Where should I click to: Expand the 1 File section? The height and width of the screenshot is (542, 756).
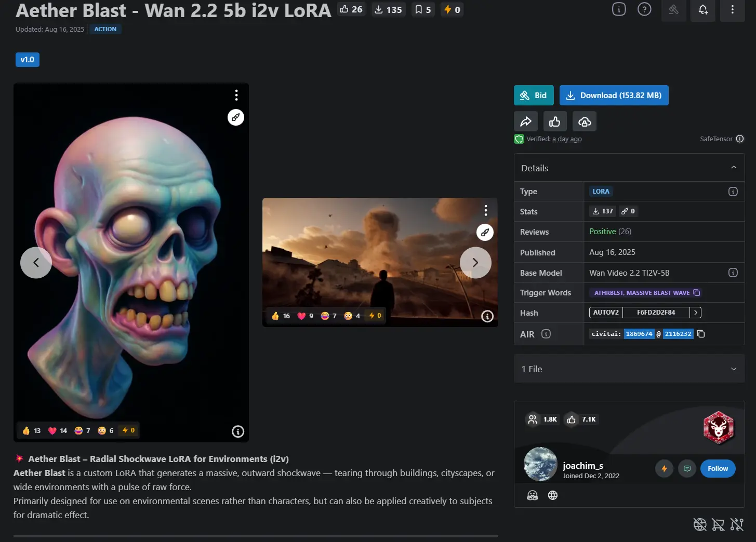pos(733,369)
